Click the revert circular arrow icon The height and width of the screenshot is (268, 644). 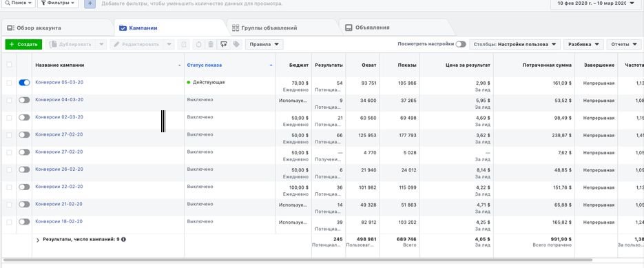coord(198,44)
